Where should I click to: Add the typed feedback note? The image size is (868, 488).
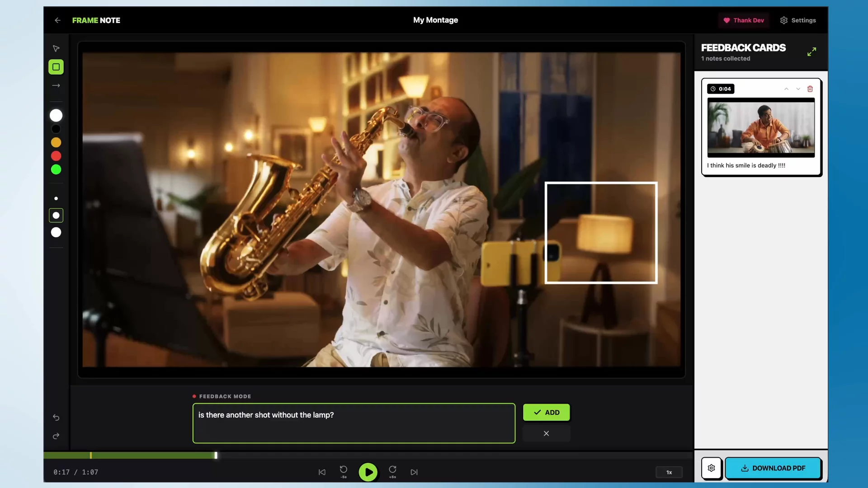547,413
